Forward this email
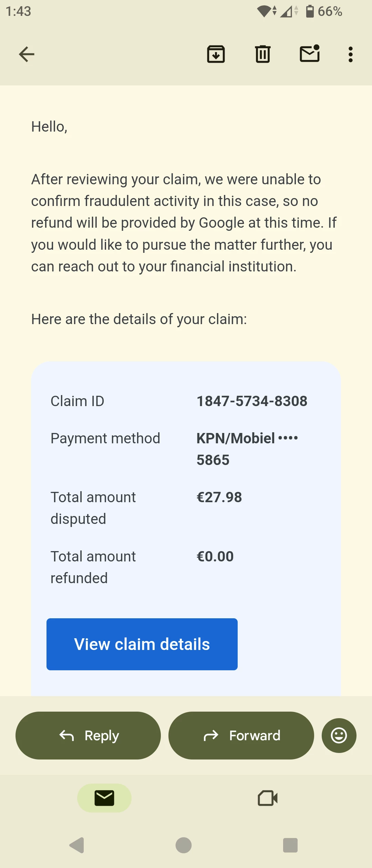 [x=241, y=735]
